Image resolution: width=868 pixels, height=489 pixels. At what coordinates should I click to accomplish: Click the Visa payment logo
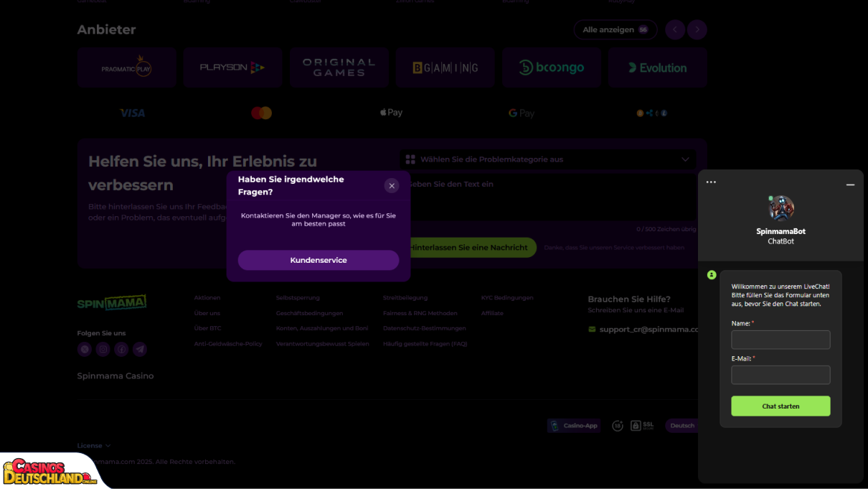(x=132, y=113)
